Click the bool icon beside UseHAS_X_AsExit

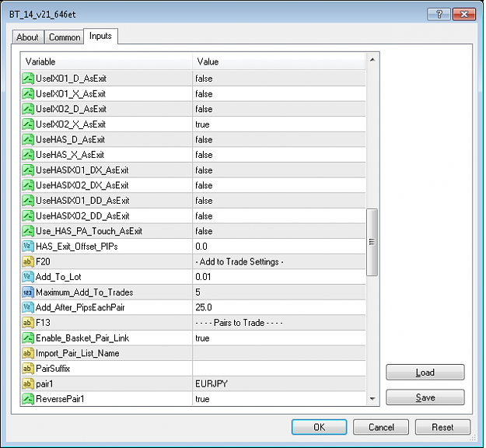[x=28, y=155]
